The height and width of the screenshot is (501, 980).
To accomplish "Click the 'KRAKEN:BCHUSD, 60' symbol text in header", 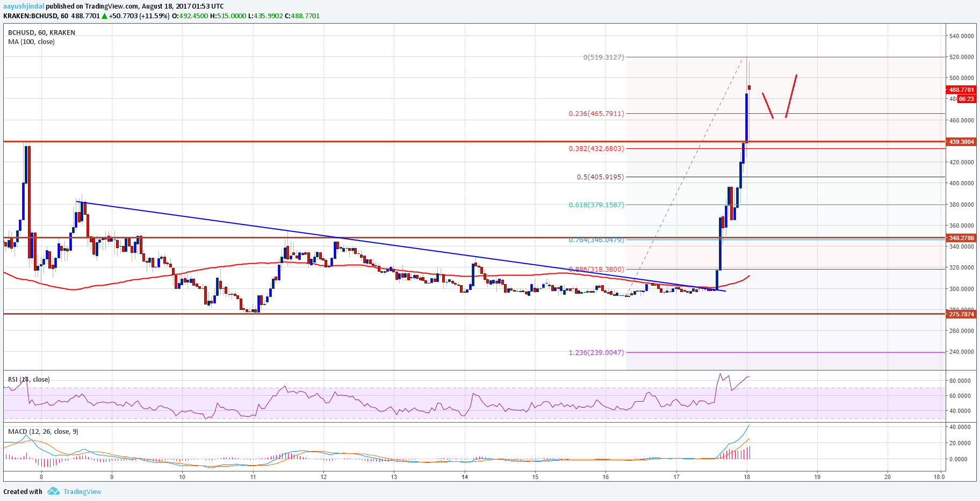I will pyautogui.click(x=35, y=16).
